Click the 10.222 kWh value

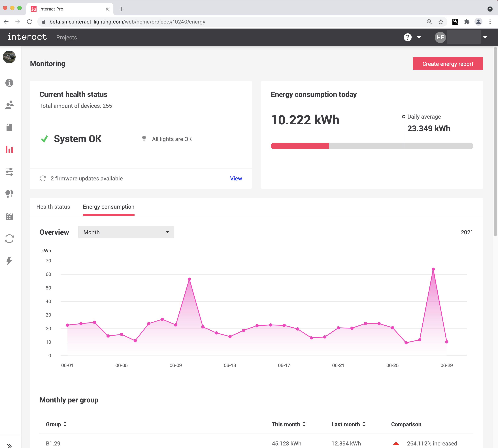click(305, 120)
